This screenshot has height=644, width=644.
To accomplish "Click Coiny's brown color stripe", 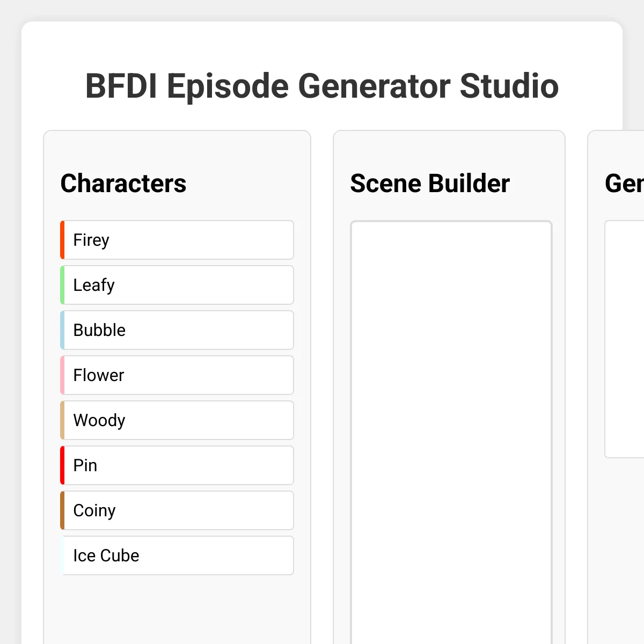I will (62, 510).
